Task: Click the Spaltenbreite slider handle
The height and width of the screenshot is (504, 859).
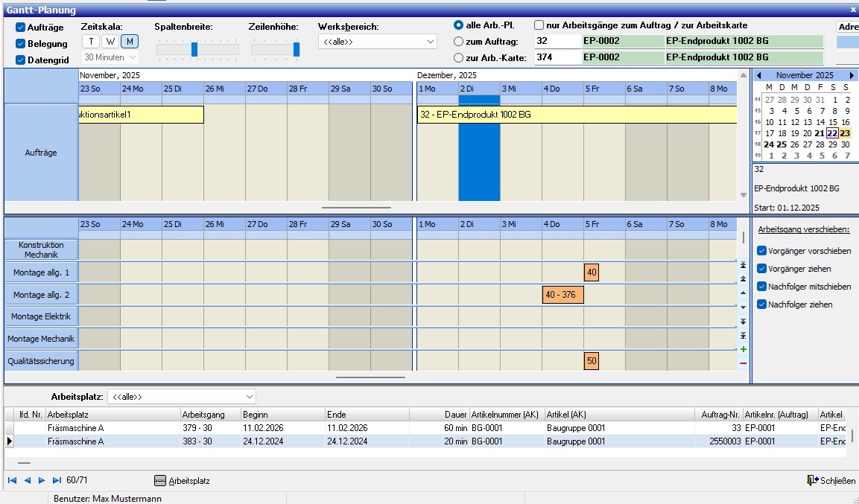Action: [194, 49]
